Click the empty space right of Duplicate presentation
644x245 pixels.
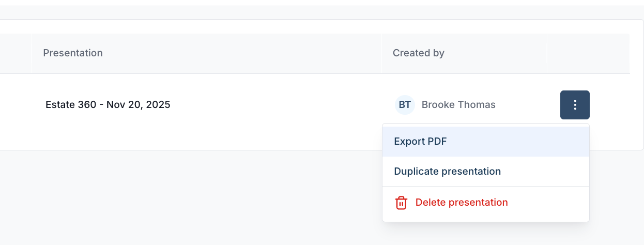pos(545,172)
